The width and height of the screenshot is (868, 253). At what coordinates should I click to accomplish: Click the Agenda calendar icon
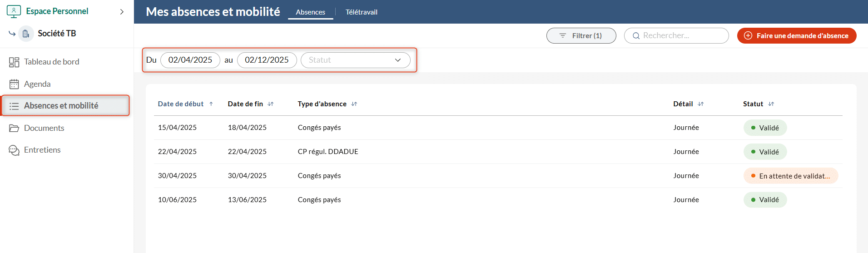[x=14, y=84]
